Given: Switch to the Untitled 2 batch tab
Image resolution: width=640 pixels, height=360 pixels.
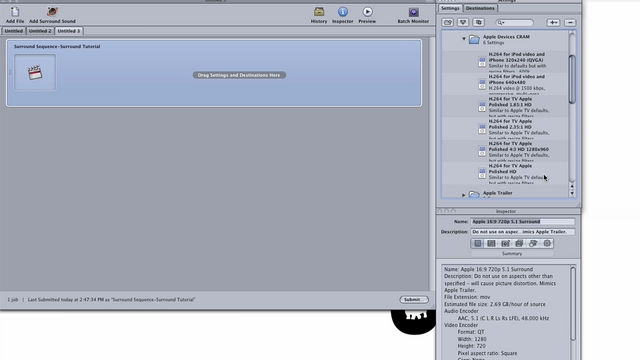Looking at the screenshot, I should point(40,31).
